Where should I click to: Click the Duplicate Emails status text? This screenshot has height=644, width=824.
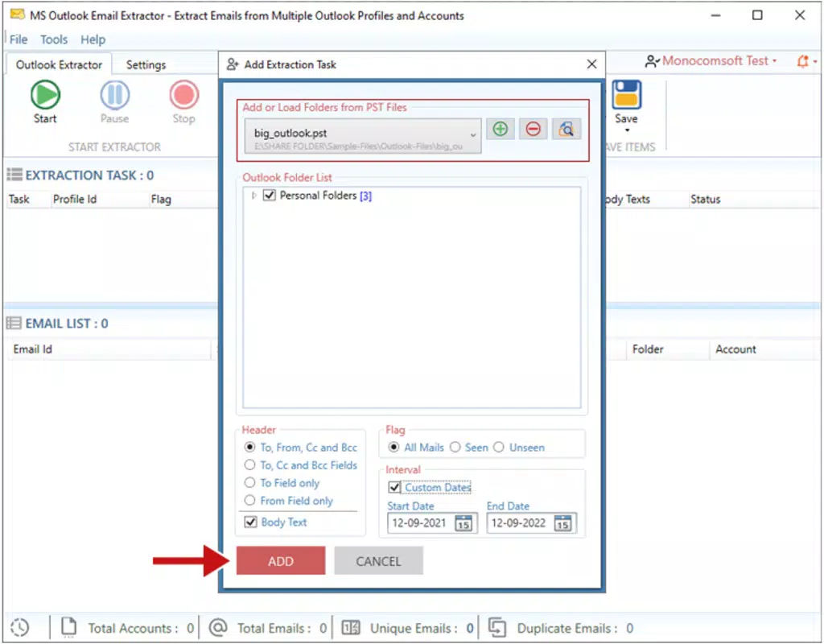point(575,628)
